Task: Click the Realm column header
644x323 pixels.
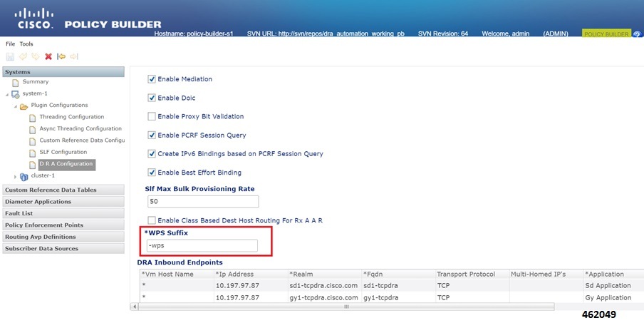Action: [x=325, y=274]
